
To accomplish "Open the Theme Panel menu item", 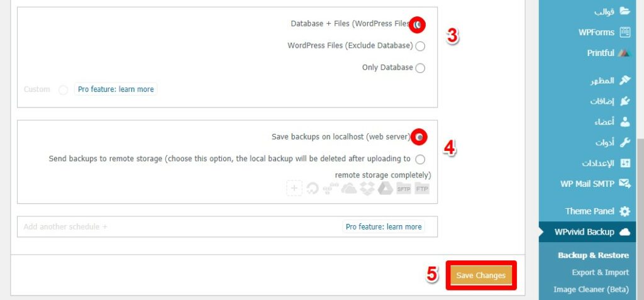I will coord(597,211).
